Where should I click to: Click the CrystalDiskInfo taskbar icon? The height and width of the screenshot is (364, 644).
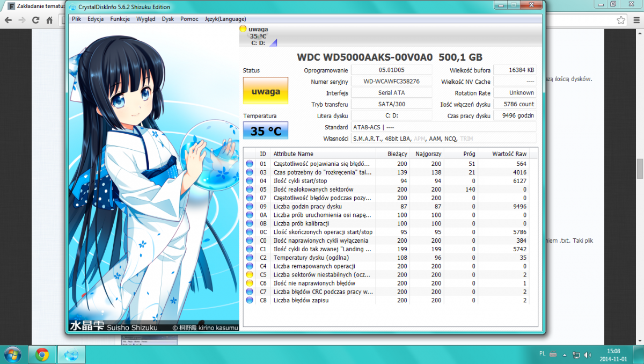click(x=71, y=354)
